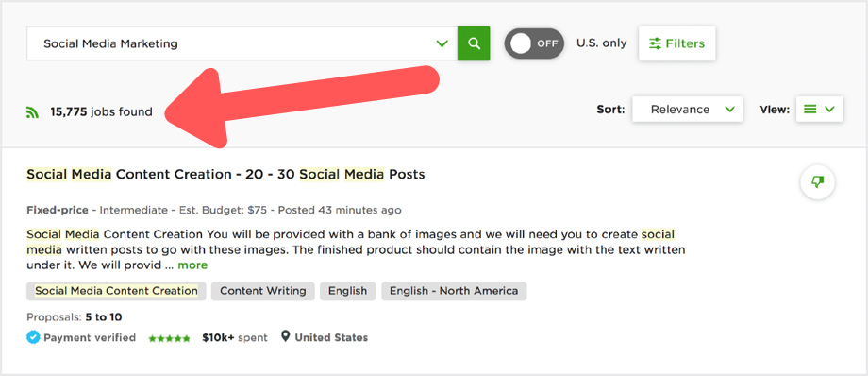Open the Sort Relevance dropdown
The width and height of the screenshot is (868, 376).
[x=688, y=110]
